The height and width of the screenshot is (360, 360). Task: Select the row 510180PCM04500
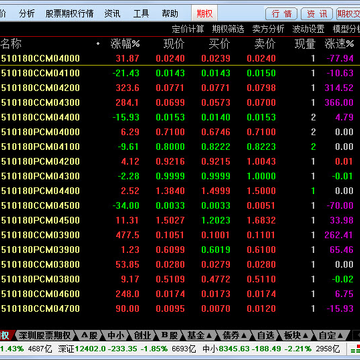pos(180,220)
